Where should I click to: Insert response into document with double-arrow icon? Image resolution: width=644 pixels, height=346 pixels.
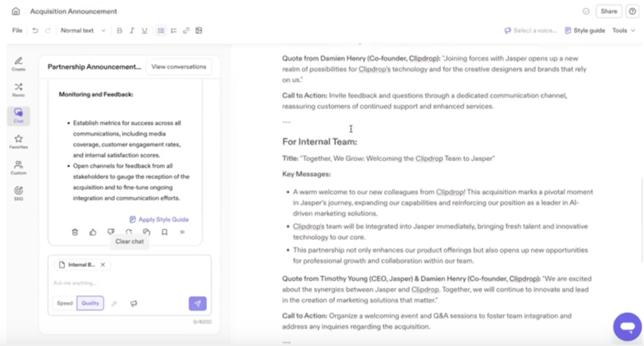[182, 232]
